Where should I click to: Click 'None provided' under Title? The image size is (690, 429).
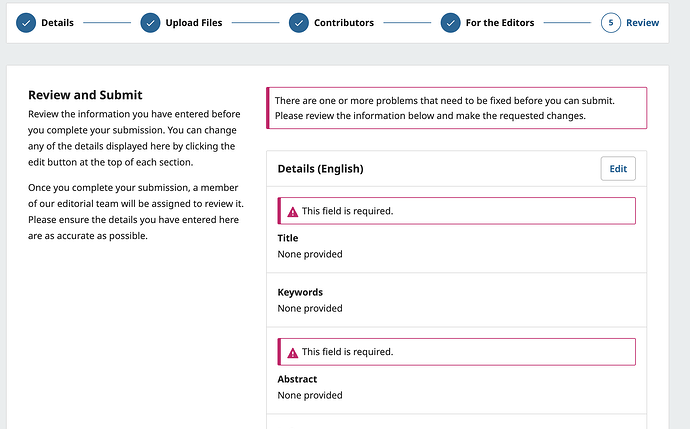pos(310,254)
